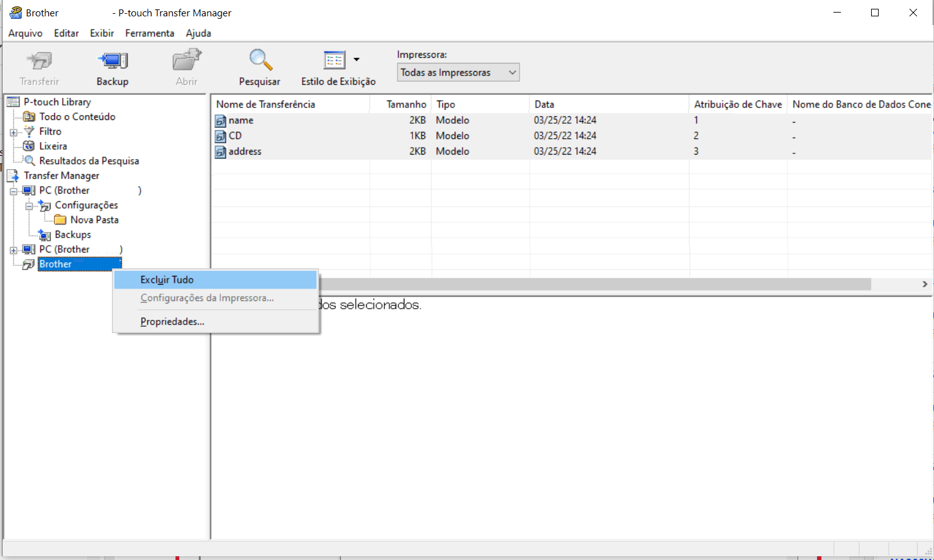
Task: Select the 'CD' row in list
Action: (571, 136)
